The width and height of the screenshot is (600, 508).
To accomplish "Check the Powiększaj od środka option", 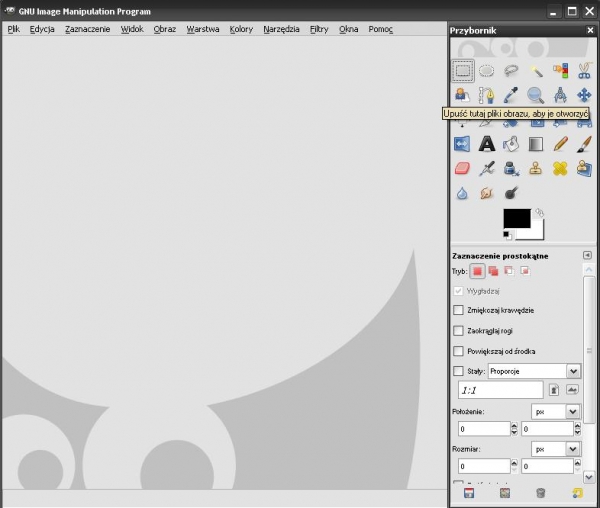I will (459, 351).
